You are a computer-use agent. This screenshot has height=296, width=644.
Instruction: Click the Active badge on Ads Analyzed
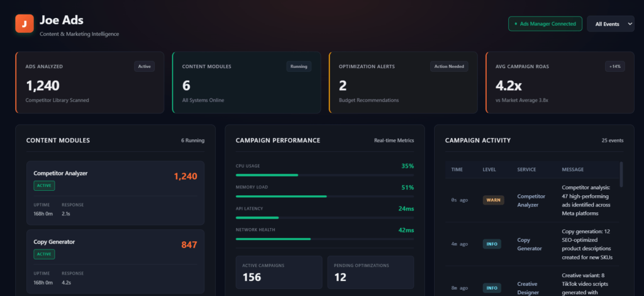click(x=144, y=66)
